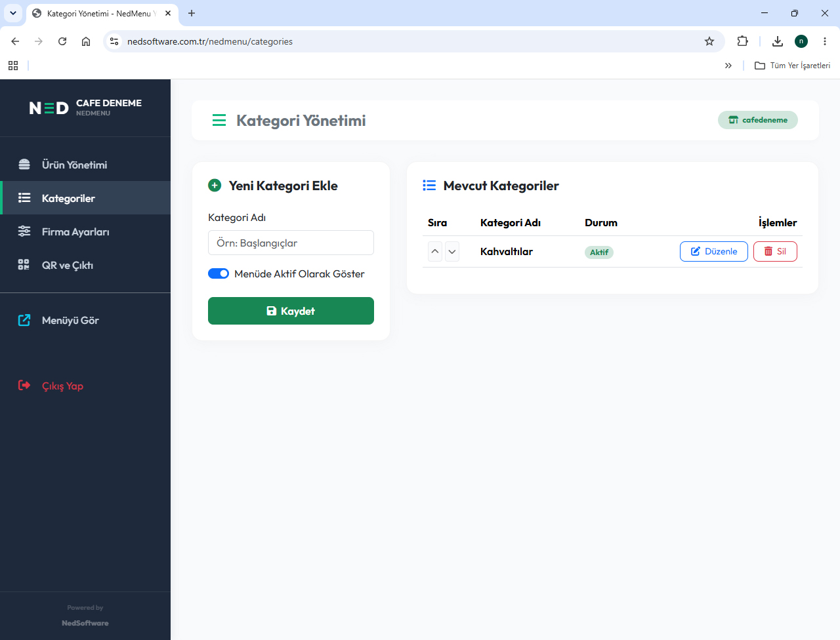
Task: Open the tab search dropdown arrow
Action: [13, 13]
